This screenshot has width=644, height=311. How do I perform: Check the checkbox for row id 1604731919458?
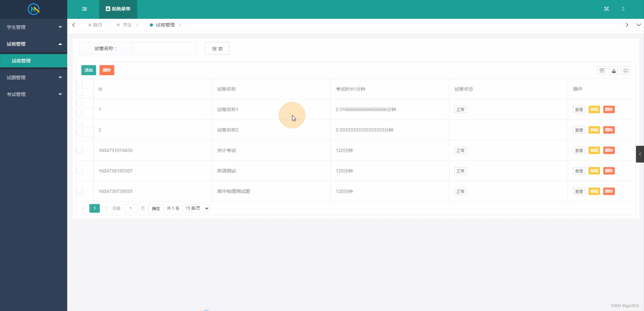(x=79, y=150)
